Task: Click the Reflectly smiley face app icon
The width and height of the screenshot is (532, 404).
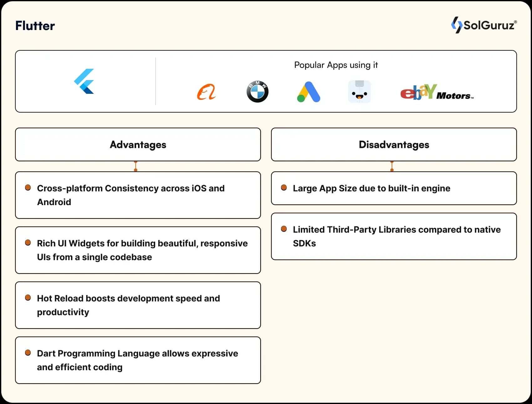Action: (x=360, y=92)
